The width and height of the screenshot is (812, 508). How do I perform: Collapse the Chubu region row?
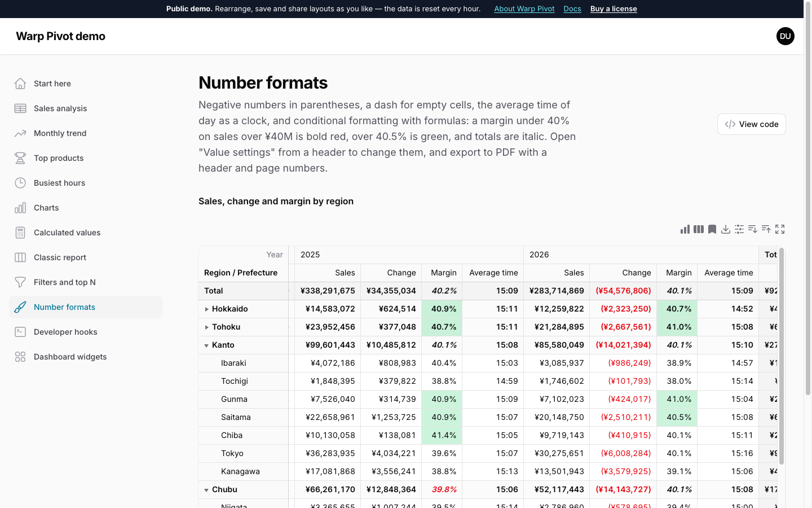[x=206, y=490]
